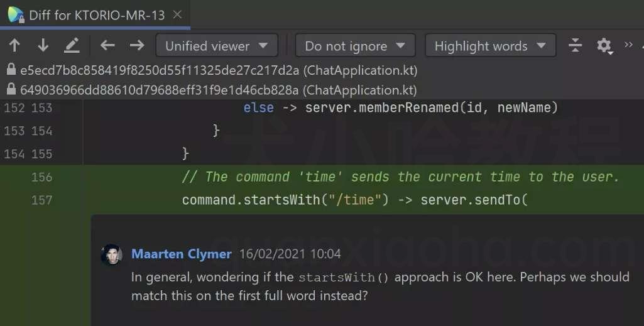Image resolution: width=644 pixels, height=326 pixels.
Task: Close the Diff for KTORIO-MR-13 tab
Action: 177,15
